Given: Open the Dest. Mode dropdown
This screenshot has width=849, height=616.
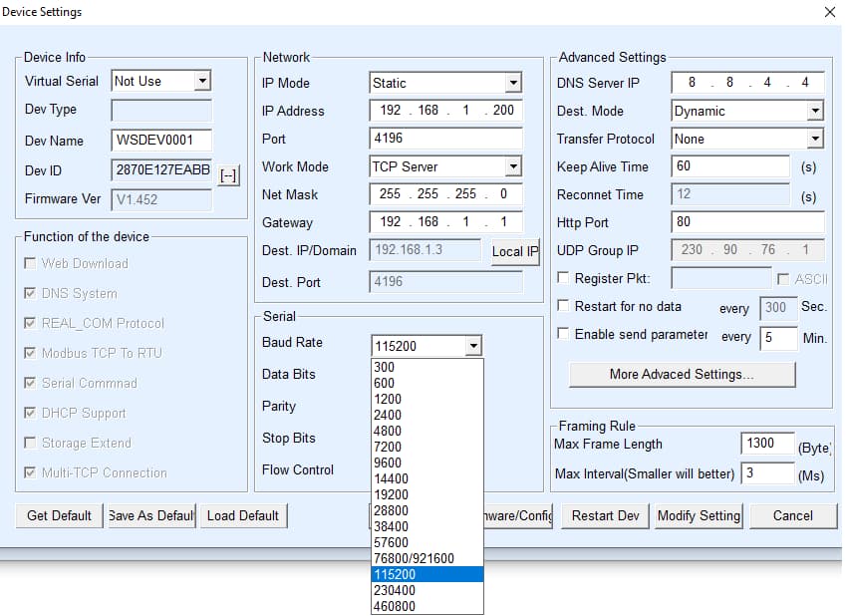Looking at the screenshot, I should coord(814,111).
